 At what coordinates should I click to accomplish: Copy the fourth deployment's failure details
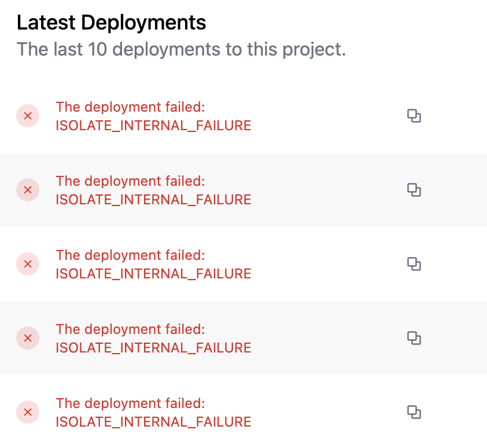[x=414, y=338]
